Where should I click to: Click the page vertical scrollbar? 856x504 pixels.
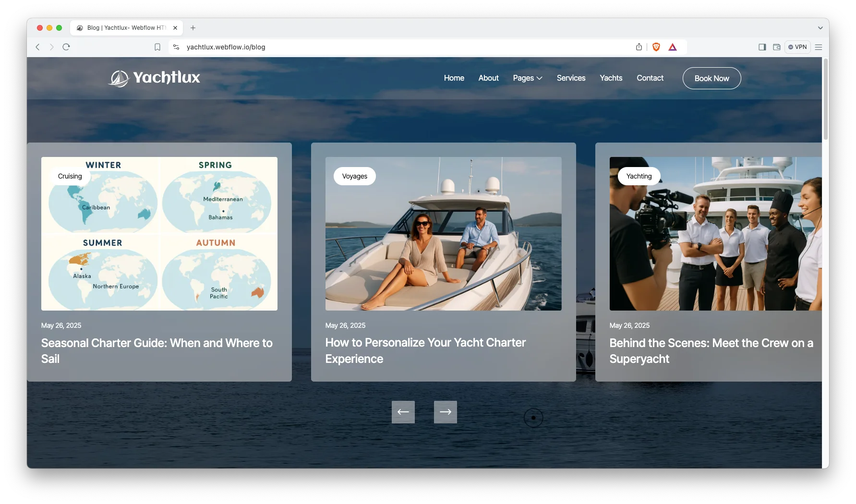[x=825, y=101]
